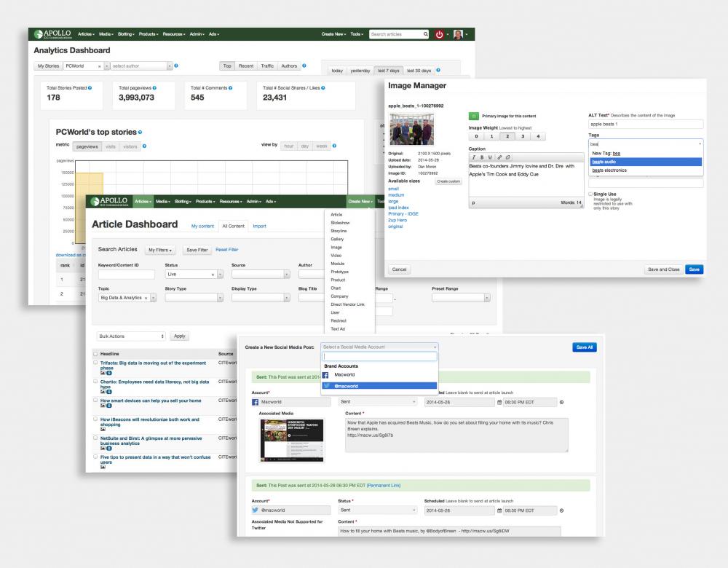Check the How iBeacons will revolutionize checkbox
728x568 pixels.
click(95, 419)
